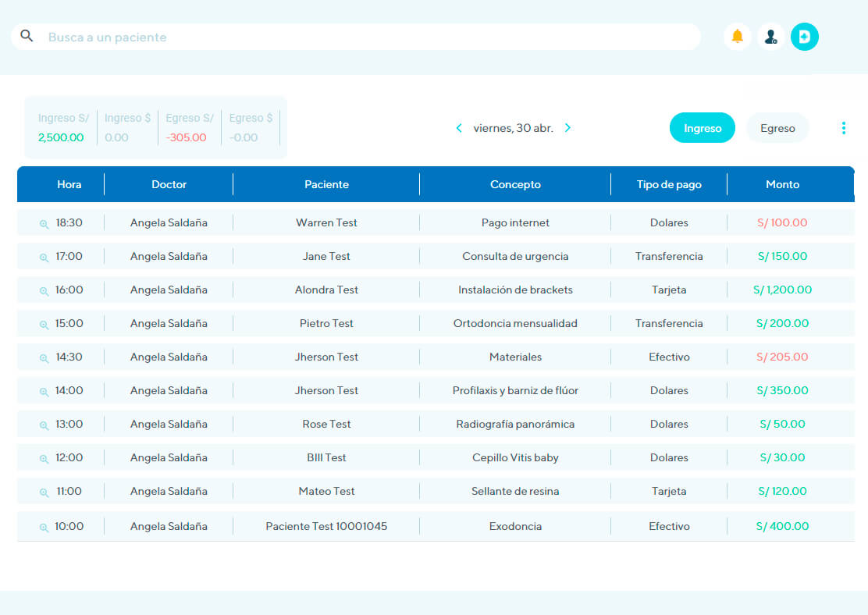The image size is (868, 615).
Task: Click concept Consulta de urgencia
Action: [515, 256]
